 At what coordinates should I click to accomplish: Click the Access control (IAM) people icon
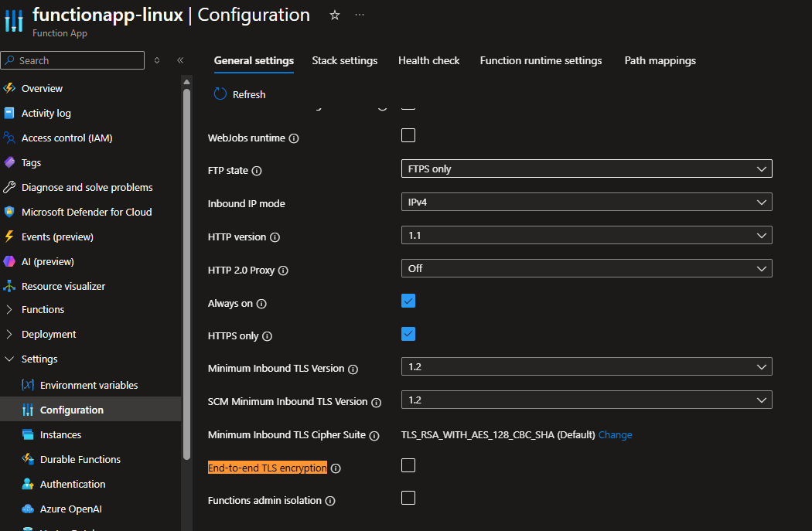[x=9, y=138]
